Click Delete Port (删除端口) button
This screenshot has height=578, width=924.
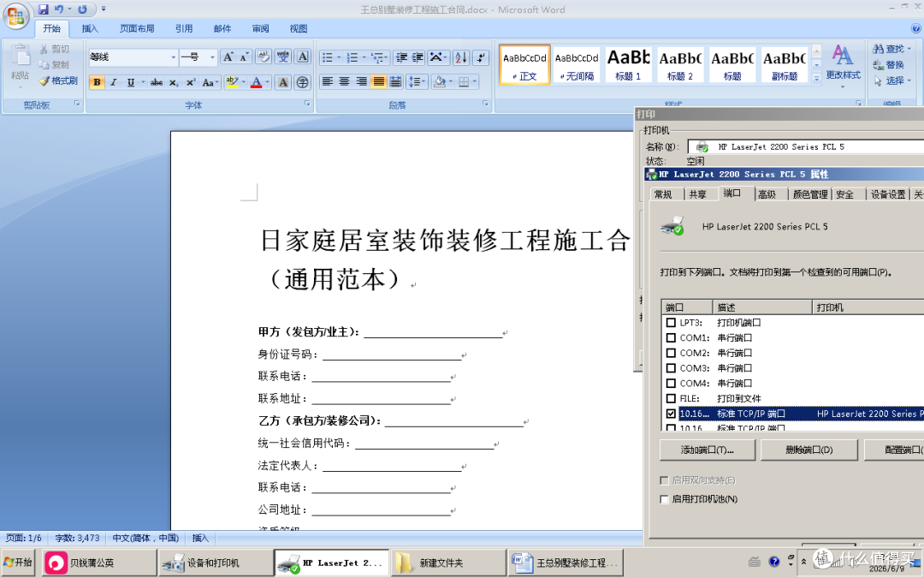pyautogui.click(x=808, y=450)
